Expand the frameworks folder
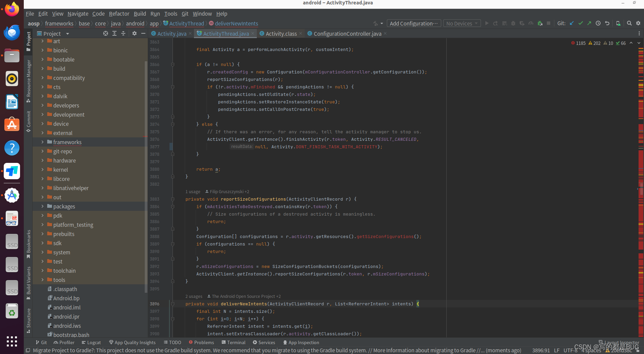 (x=42, y=142)
